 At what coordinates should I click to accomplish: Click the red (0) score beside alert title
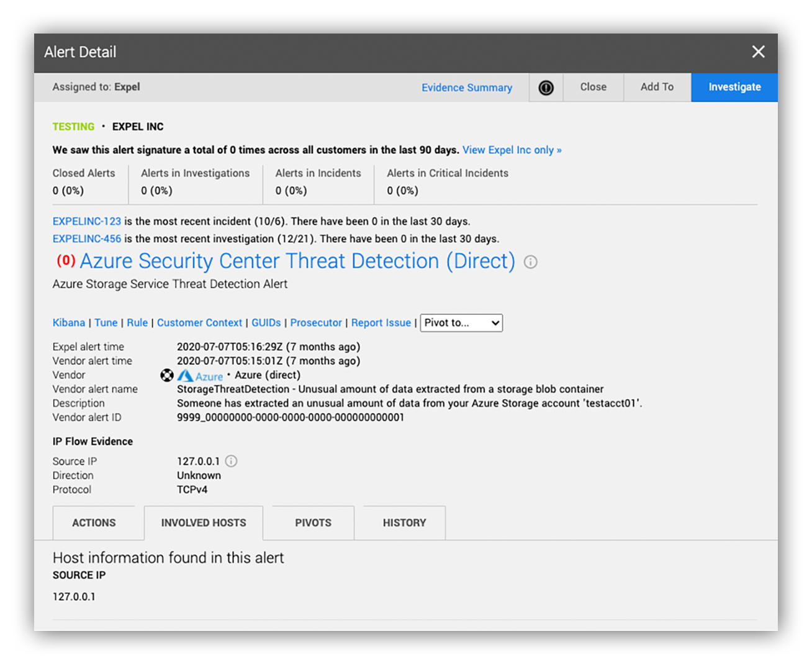click(x=66, y=260)
